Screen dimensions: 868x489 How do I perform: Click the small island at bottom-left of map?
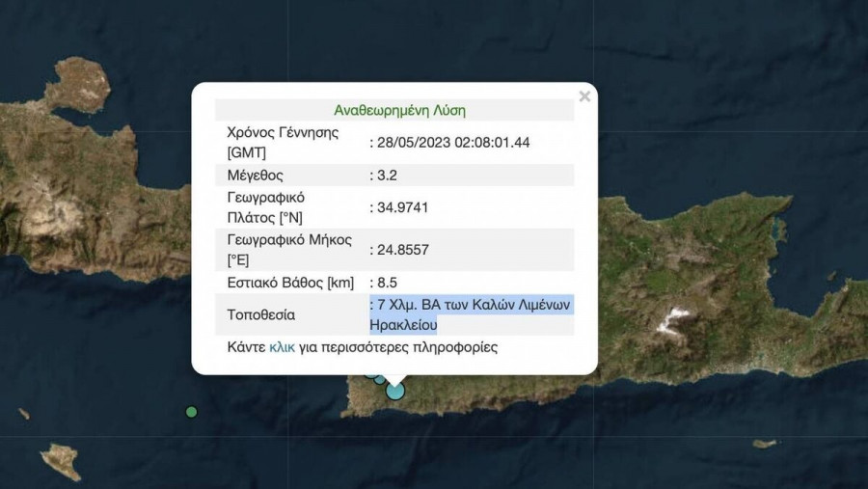(61, 460)
